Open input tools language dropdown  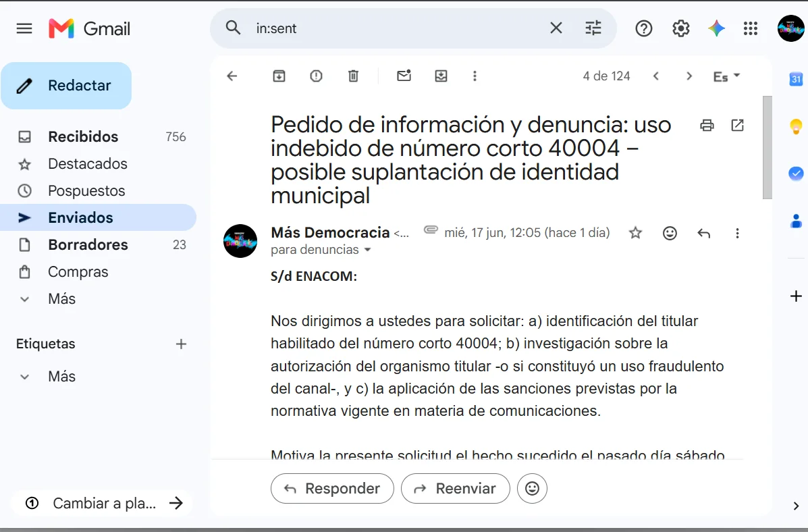(726, 76)
